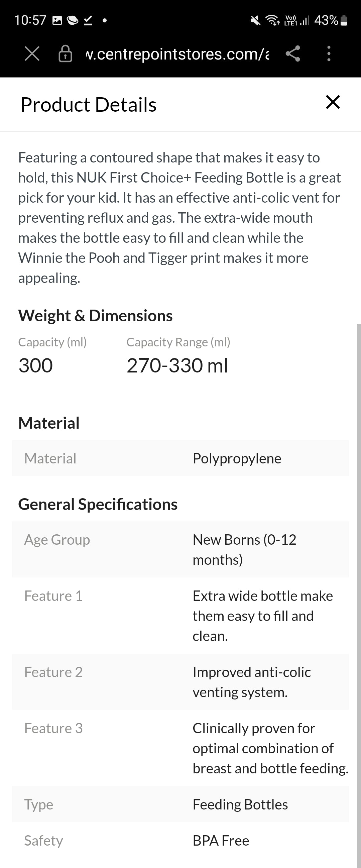
Task: Tap the Wi-Fi status icon
Action: click(272, 20)
